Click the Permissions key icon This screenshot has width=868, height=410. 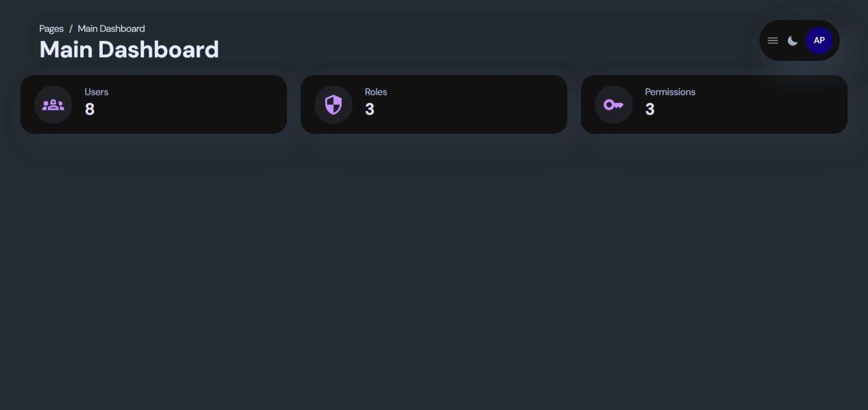click(x=613, y=105)
